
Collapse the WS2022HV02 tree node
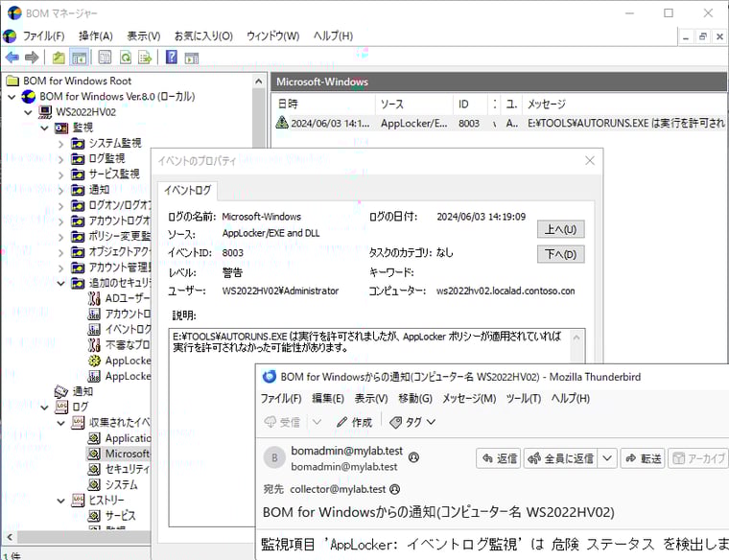click(29, 112)
